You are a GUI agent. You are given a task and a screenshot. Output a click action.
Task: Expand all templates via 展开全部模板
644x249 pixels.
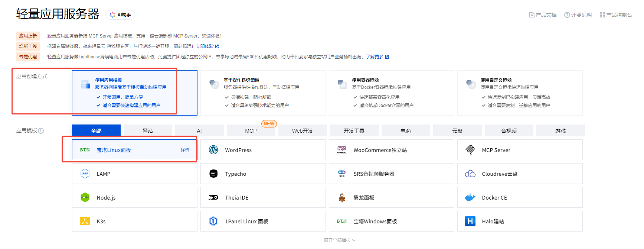[340, 240]
